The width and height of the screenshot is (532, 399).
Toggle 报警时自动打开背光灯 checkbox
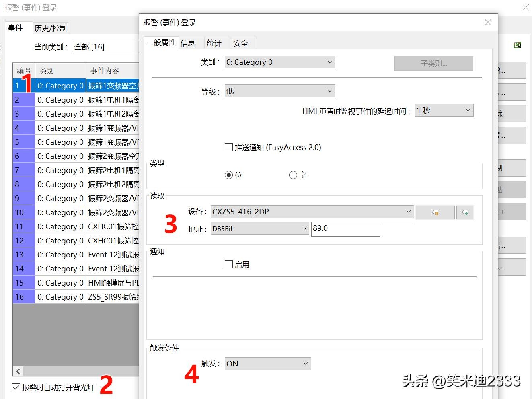coord(16,387)
